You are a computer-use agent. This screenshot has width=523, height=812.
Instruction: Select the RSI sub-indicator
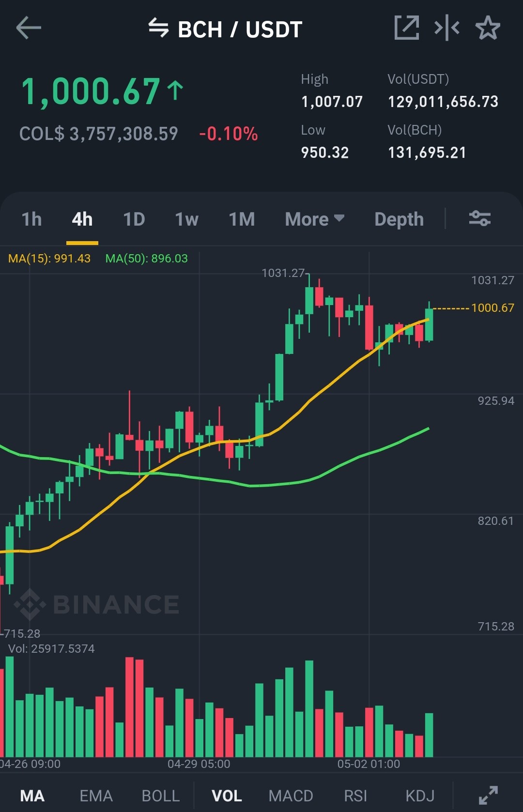[355, 796]
